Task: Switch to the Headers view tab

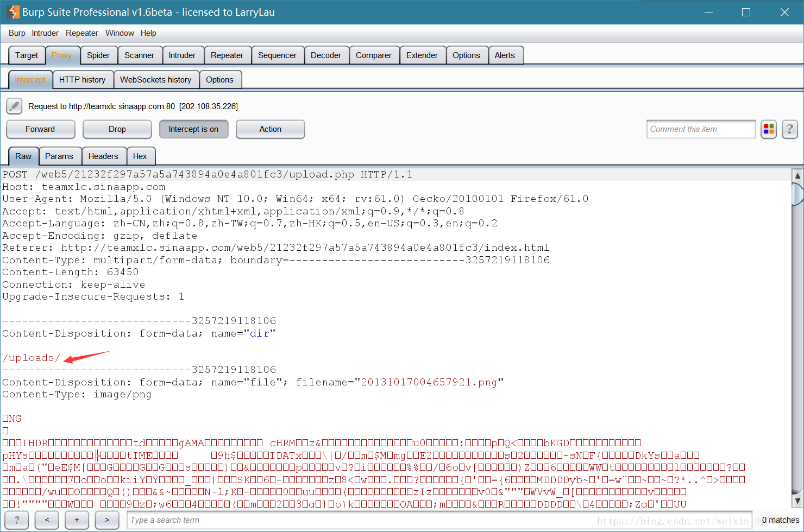Action: pyautogui.click(x=103, y=156)
